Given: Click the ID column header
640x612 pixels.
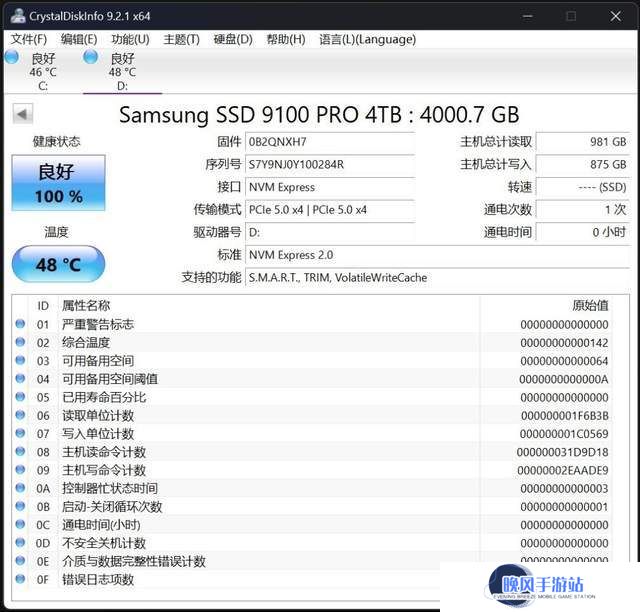Looking at the screenshot, I should pyautogui.click(x=43, y=306).
